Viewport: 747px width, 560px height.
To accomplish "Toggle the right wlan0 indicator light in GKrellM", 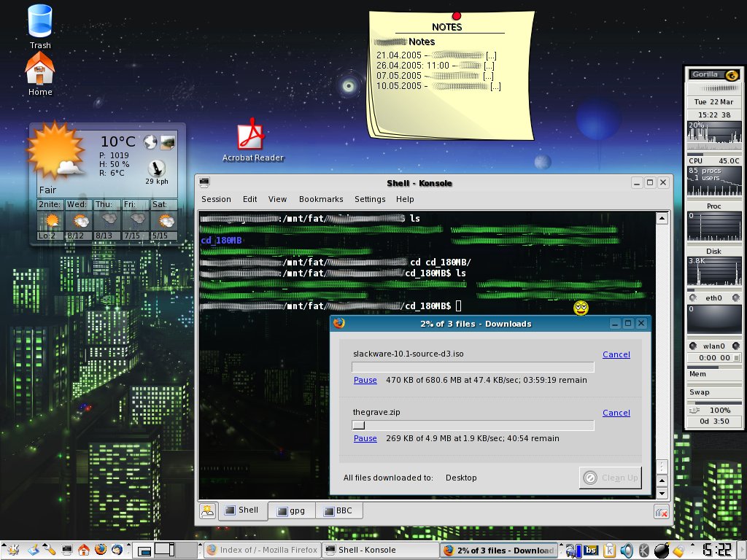I will pyautogui.click(x=735, y=346).
